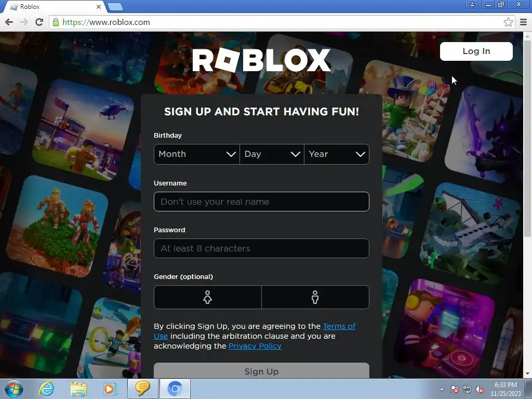Viewport: 532px width, 399px height.
Task: Click the Username input field
Action: tap(261, 202)
